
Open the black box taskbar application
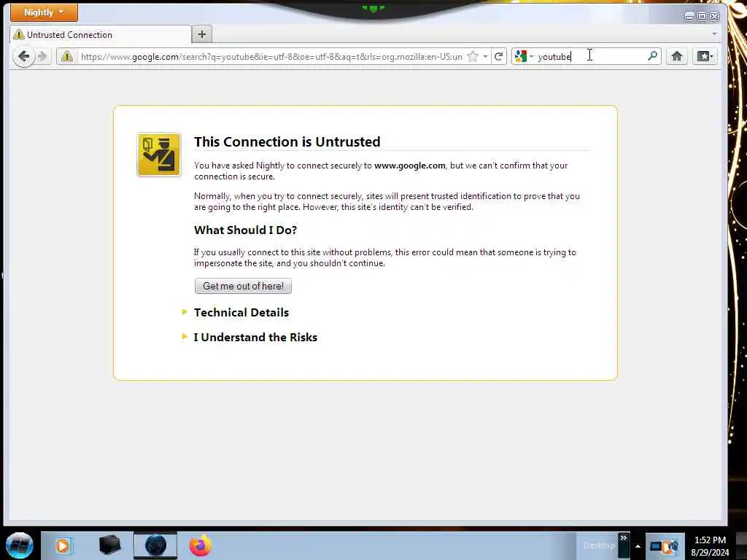[109, 545]
